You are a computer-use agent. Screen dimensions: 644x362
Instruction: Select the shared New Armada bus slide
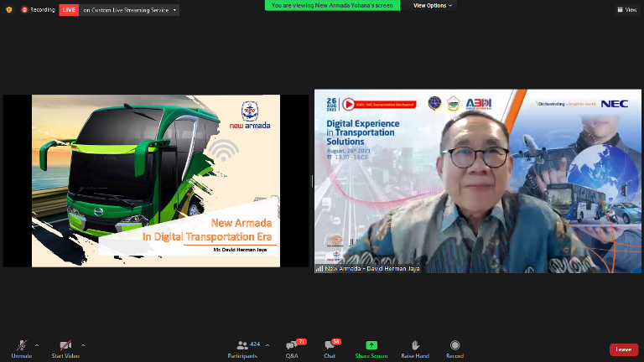click(x=156, y=181)
